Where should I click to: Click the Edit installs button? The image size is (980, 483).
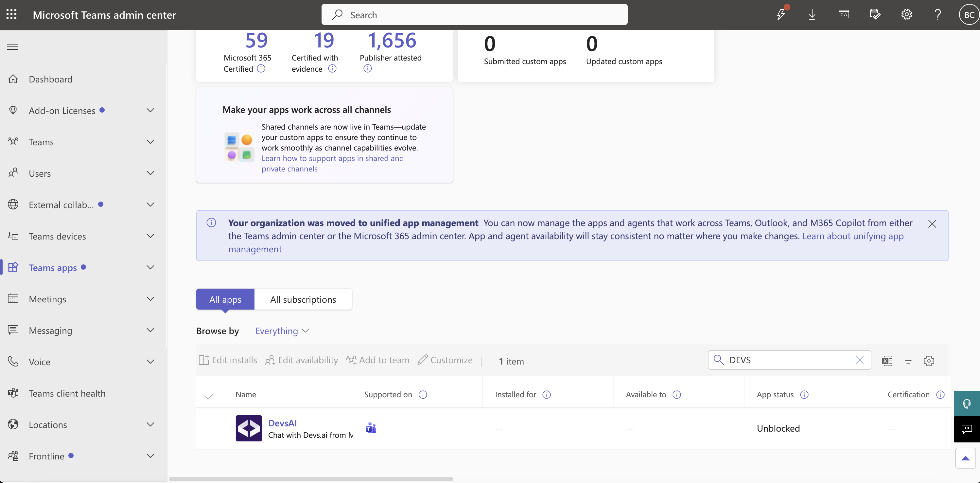pyautogui.click(x=228, y=360)
